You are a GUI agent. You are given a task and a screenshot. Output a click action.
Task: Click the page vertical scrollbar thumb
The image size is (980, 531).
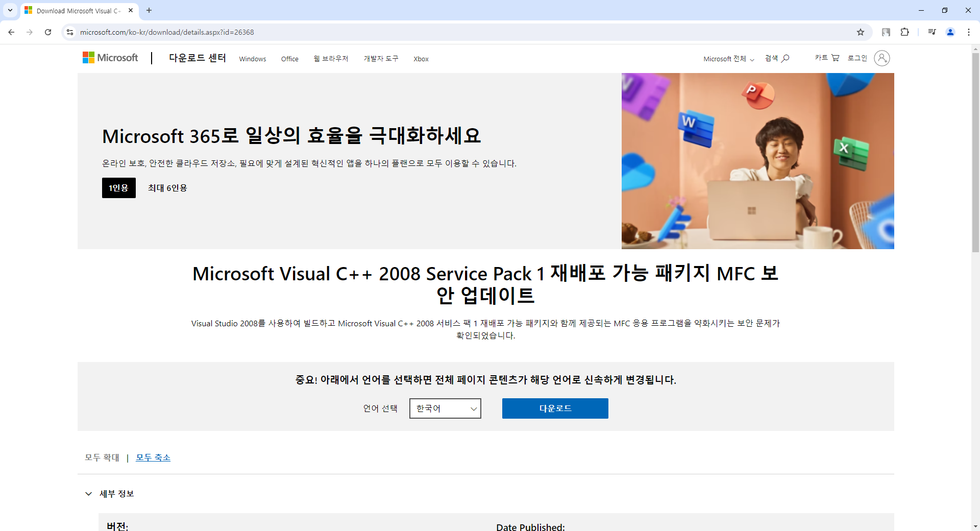pyautogui.click(x=975, y=152)
